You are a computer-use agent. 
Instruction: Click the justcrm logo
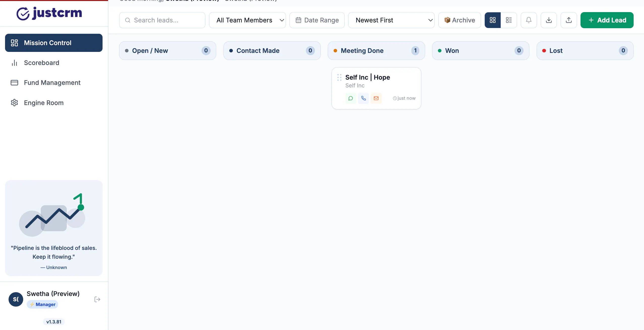coord(49,13)
